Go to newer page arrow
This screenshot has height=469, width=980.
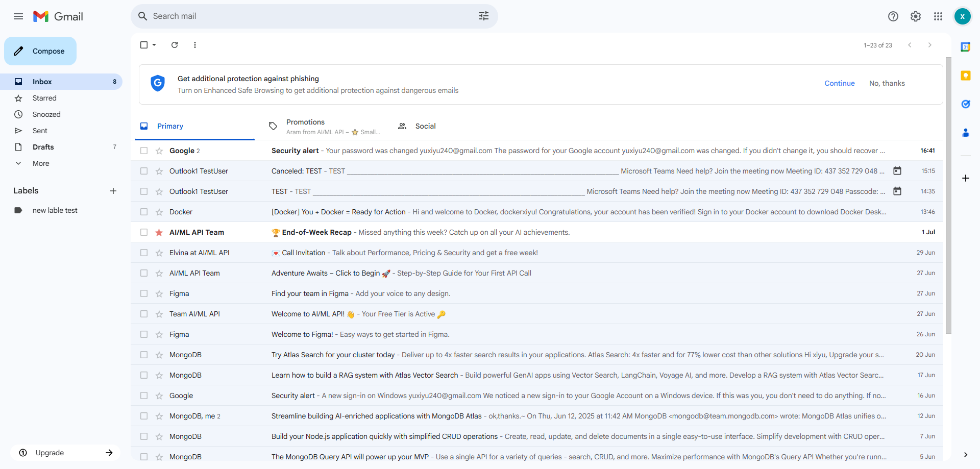pos(910,45)
